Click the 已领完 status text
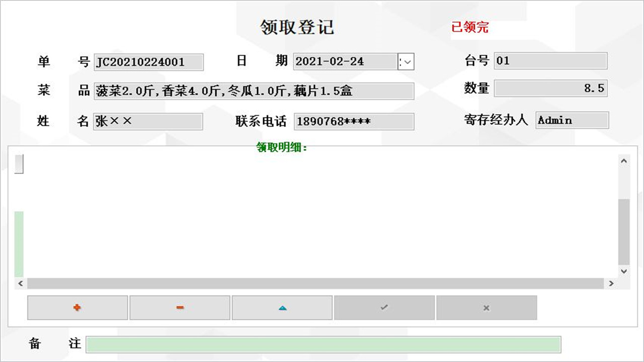Viewport: 644px width, 362px height. (470, 27)
